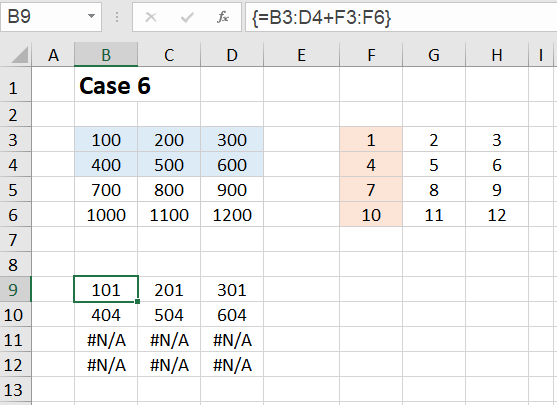Select cell containing 200
The height and width of the screenshot is (405, 557).
[169, 140]
